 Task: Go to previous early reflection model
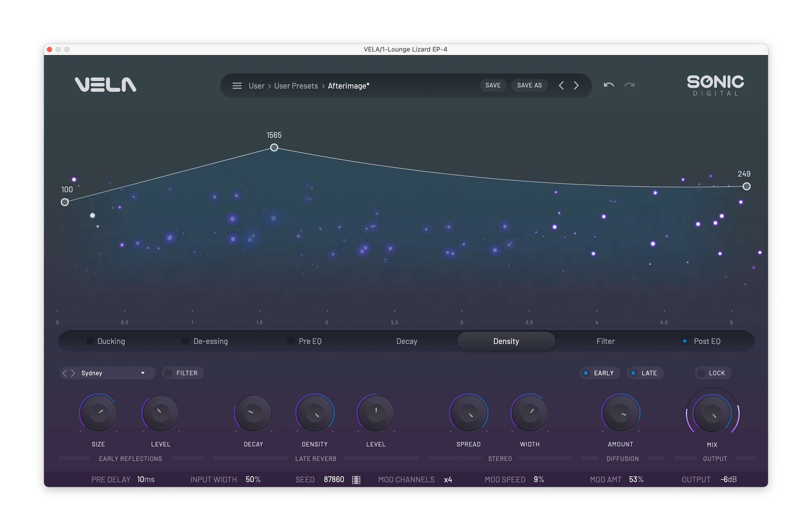[65, 373]
